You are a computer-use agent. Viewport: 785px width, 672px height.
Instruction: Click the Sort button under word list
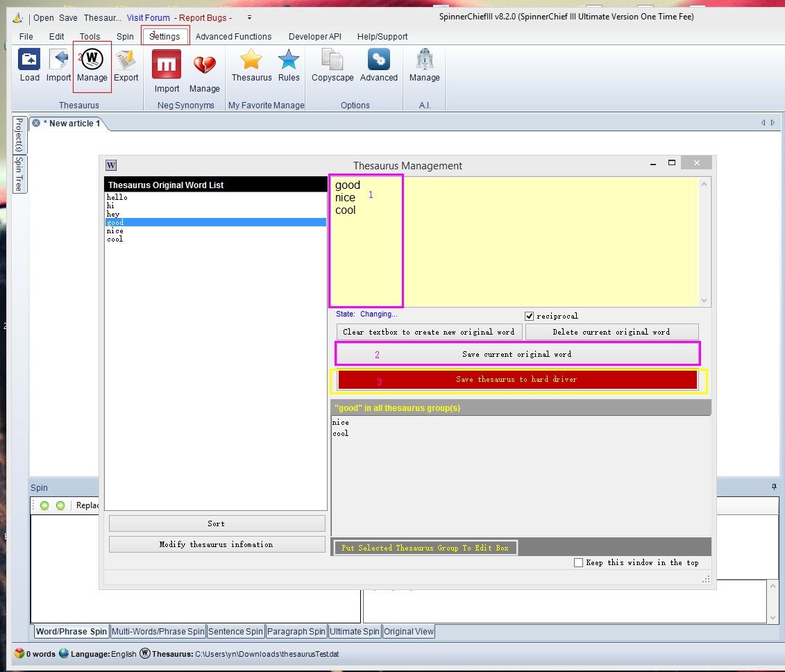tap(217, 523)
